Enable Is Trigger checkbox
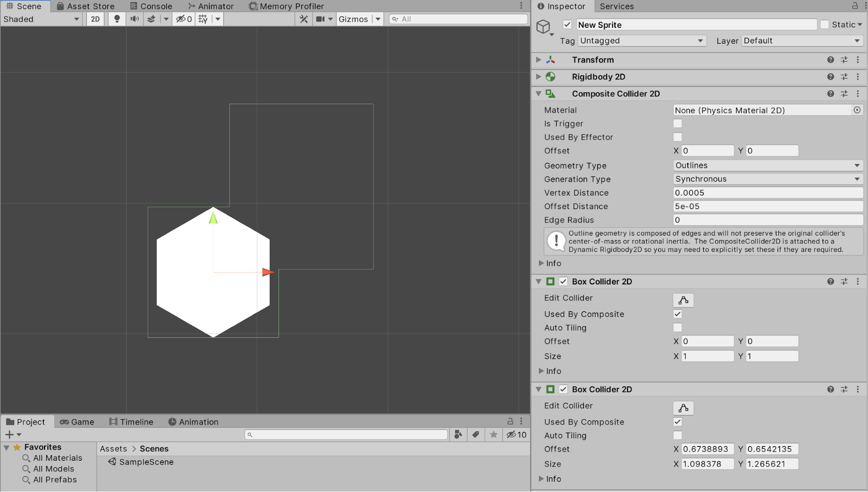This screenshot has height=492, width=868. tap(677, 124)
